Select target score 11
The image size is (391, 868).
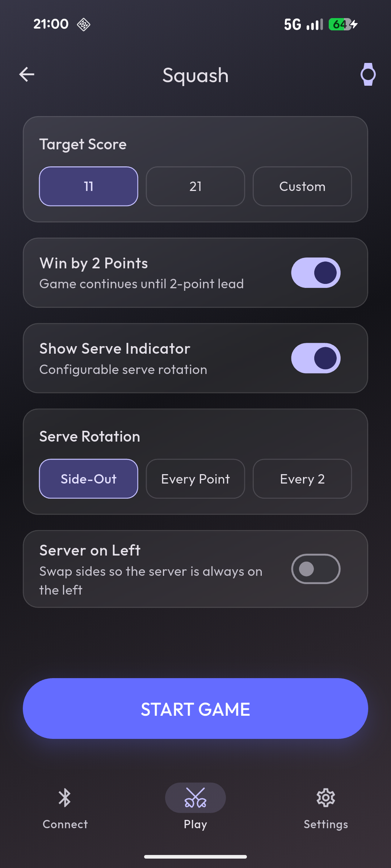[89, 186]
